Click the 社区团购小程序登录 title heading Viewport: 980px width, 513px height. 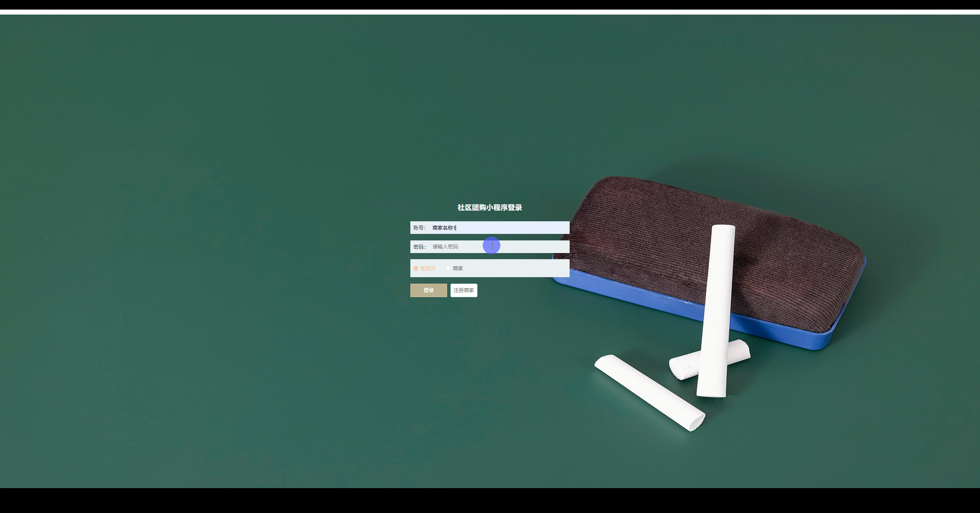coord(490,207)
